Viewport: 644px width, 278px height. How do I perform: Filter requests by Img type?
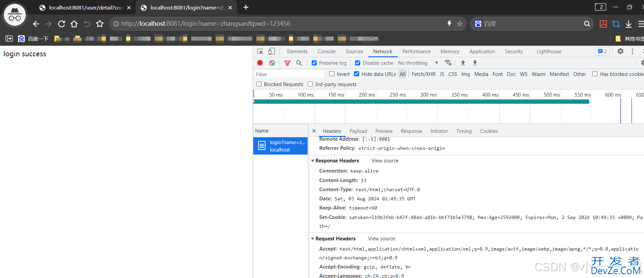click(466, 74)
